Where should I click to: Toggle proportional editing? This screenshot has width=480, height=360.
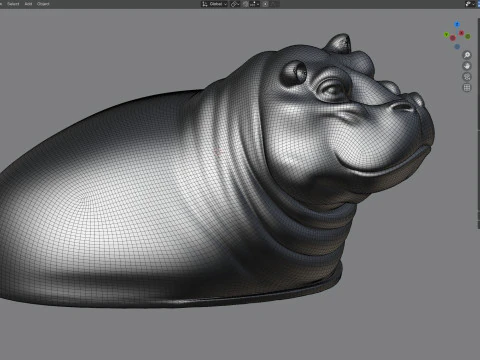click(x=265, y=4)
